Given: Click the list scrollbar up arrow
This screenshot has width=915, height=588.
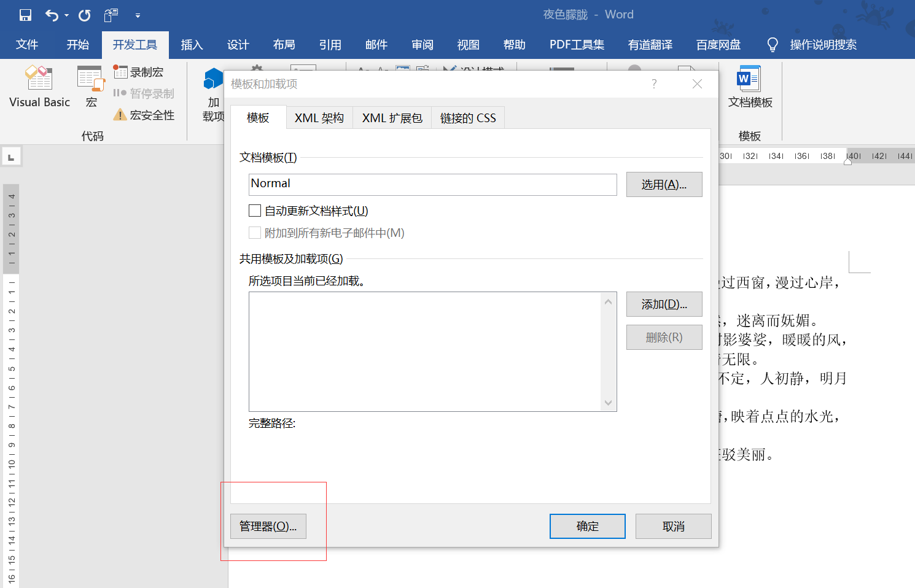Looking at the screenshot, I should pos(609,301).
